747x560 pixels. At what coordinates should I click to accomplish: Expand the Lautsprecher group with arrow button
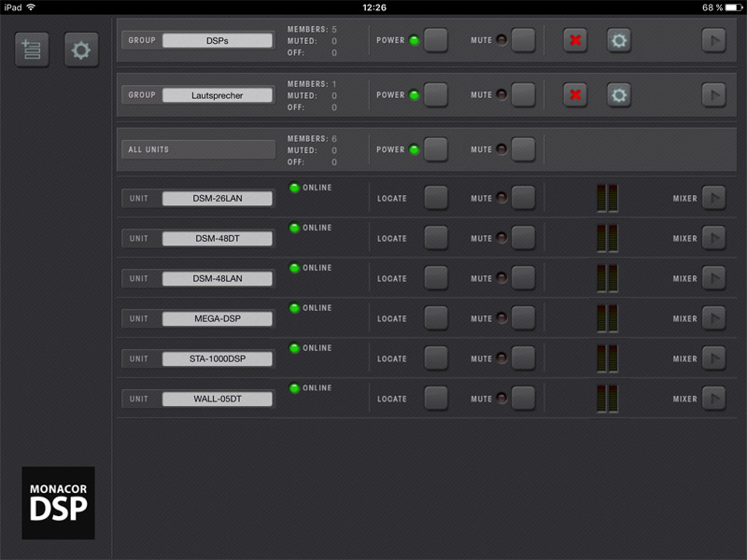coord(713,95)
